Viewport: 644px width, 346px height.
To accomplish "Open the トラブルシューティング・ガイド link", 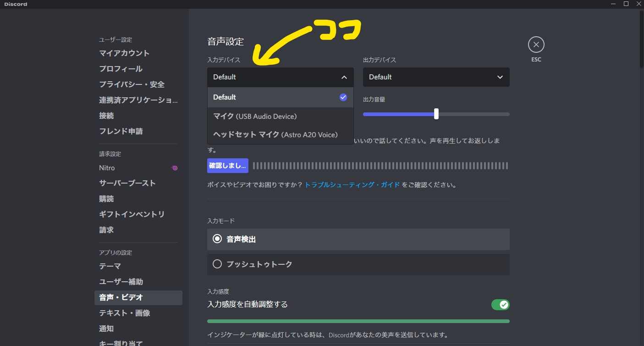I will pyautogui.click(x=352, y=185).
